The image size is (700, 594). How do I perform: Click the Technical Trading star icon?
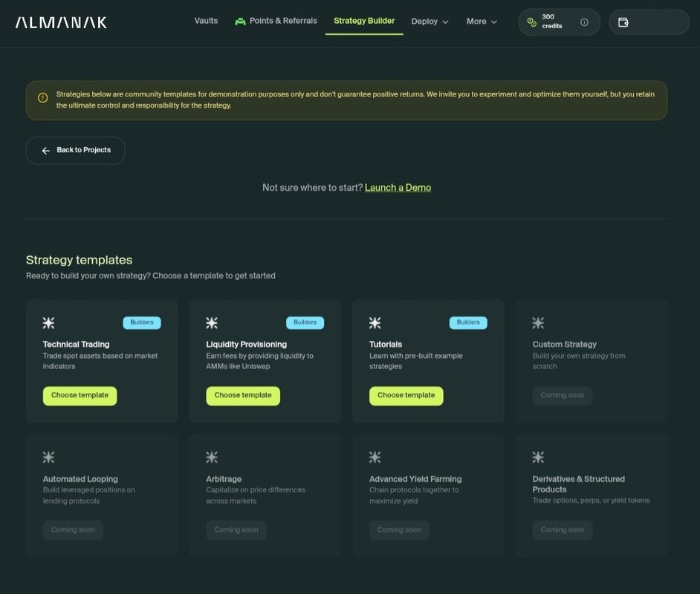[x=49, y=323]
